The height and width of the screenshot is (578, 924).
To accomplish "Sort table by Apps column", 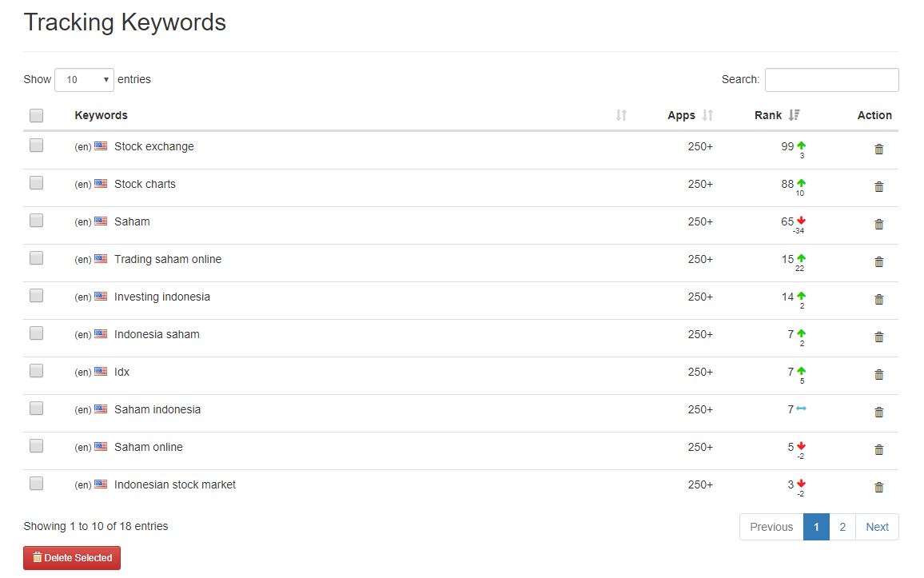I will coord(707,115).
